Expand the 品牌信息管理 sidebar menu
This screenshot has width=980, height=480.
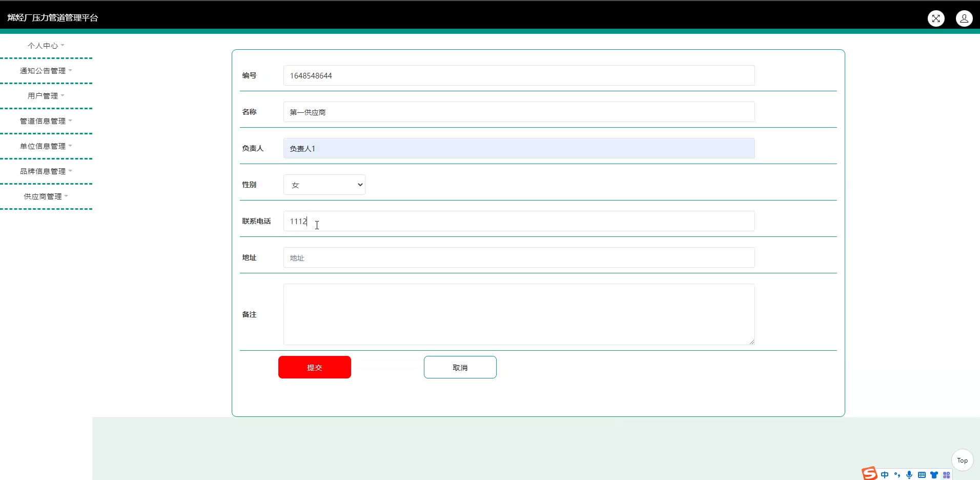pyautogui.click(x=46, y=171)
